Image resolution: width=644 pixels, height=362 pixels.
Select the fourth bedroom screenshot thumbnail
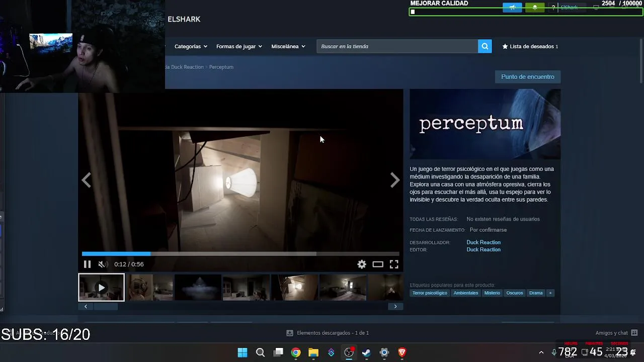click(x=246, y=287)
